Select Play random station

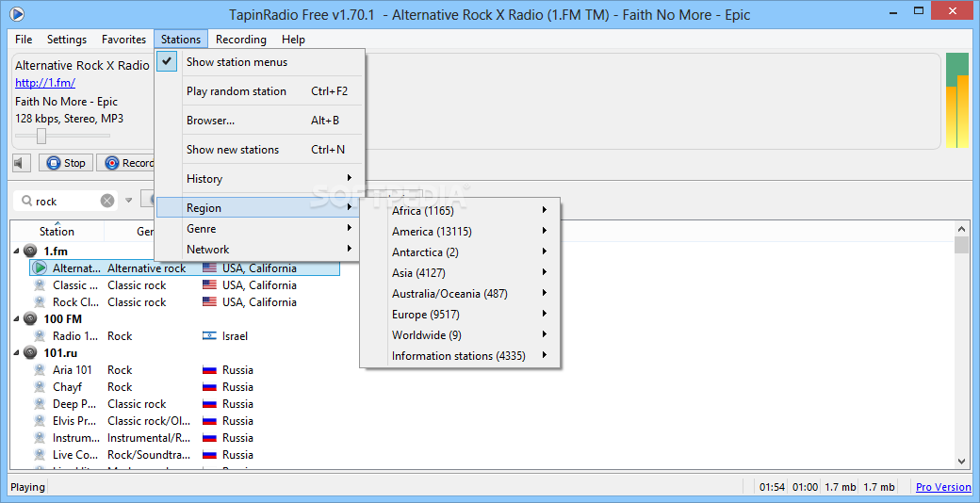point(259,91)
